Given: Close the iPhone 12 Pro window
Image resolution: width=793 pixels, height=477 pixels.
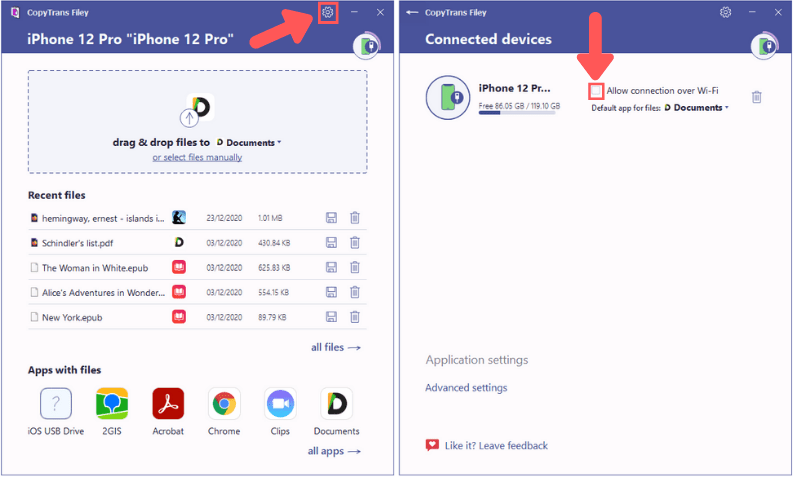Looking at the screenshot, I should click(380, 12).
